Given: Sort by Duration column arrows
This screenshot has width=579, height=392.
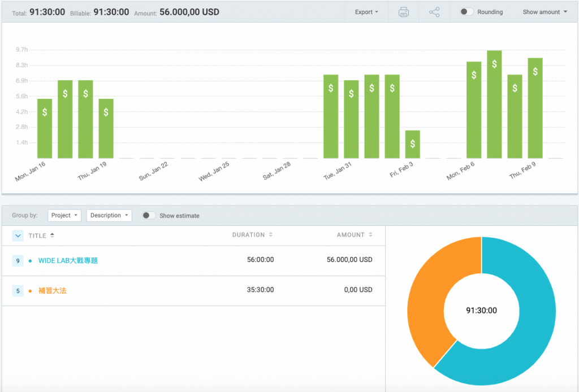Looking at the screenshot, I should (x=271, y=234).
